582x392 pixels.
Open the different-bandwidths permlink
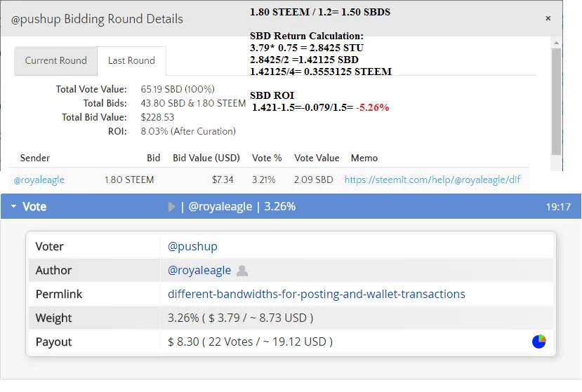coord(316,294)
